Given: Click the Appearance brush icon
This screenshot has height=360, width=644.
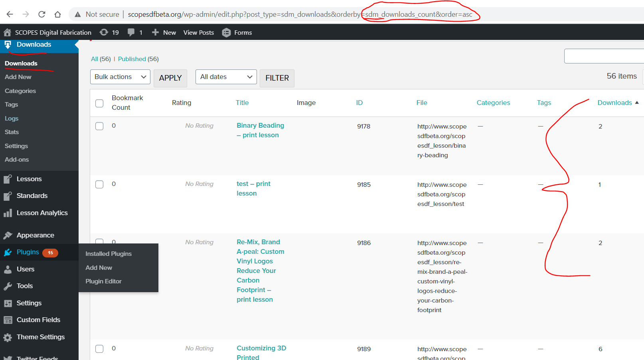Looking at the screenshot, I should pyautogui.click(x=8, y=235).
